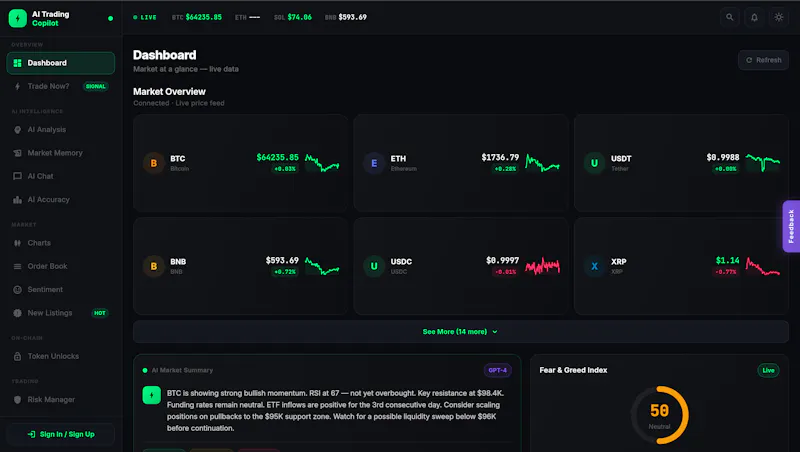Click the LIVE status indicator in top bar
The height and width of the screenshot is (452, 800).
145,17
